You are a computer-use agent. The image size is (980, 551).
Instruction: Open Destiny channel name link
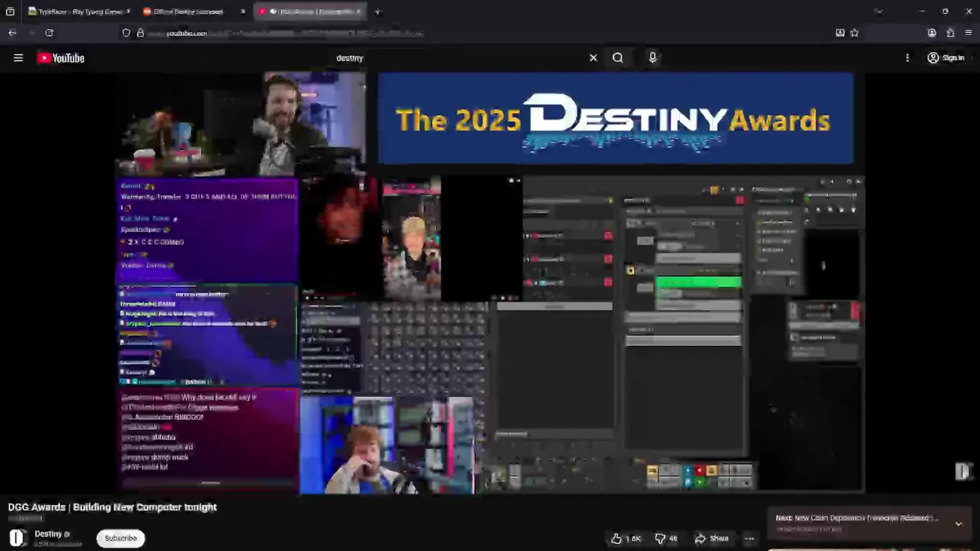pyautogui.click(x=48, y=534)
